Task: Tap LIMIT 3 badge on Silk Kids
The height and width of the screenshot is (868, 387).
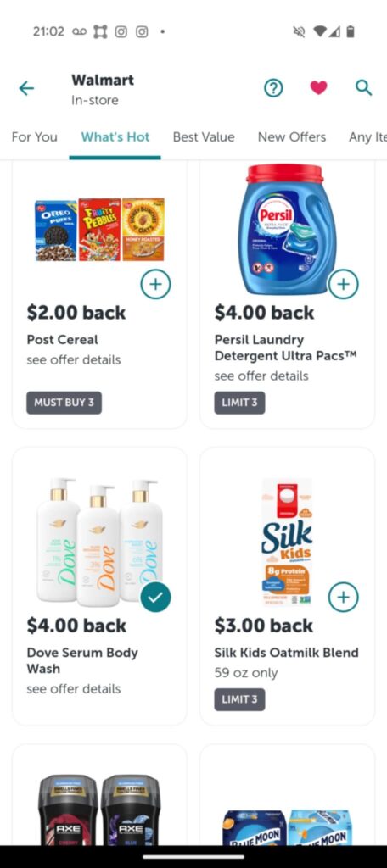Action: 239,699
